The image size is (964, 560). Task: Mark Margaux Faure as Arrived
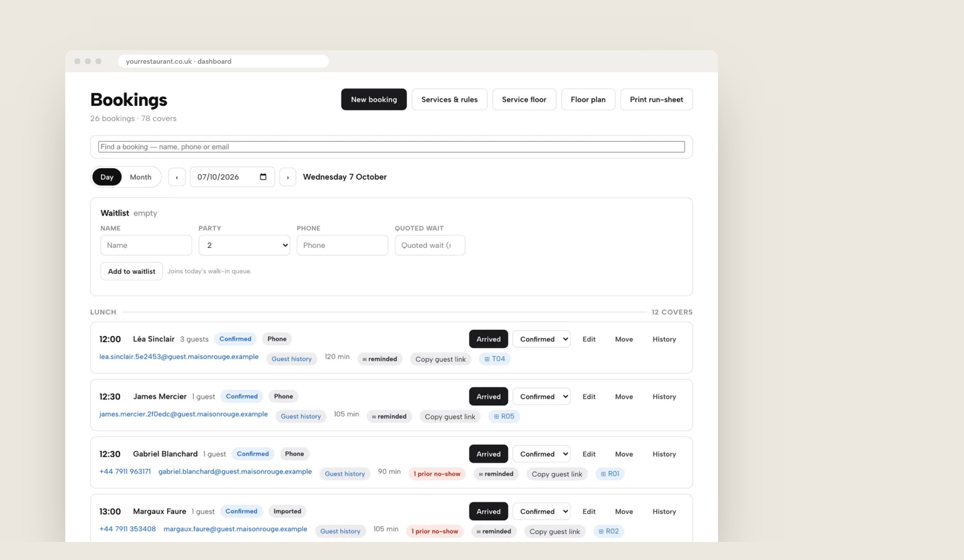[x=489, y=511]
